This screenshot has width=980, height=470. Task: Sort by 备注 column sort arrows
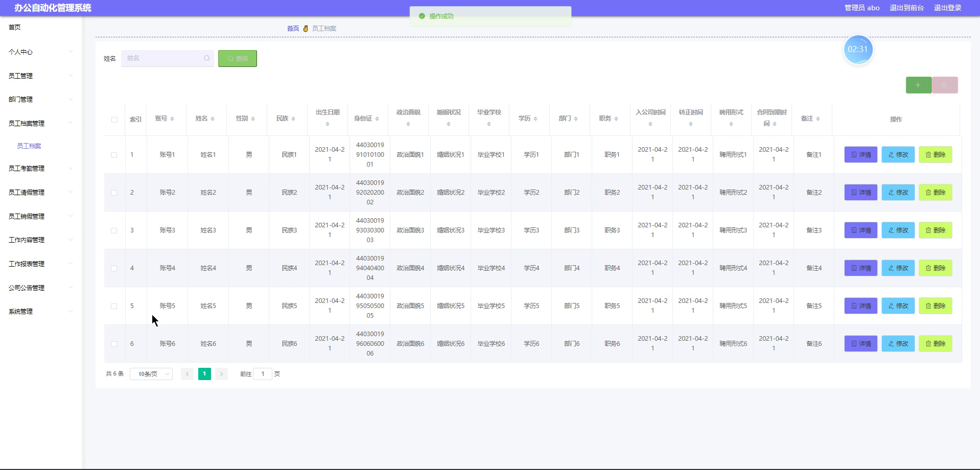click(x=818, y=119)
